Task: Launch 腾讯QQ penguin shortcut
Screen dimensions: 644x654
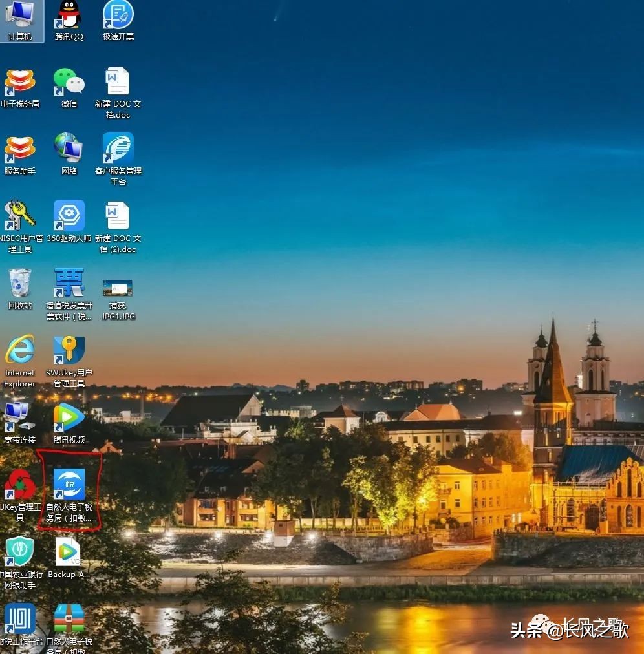Action: coord(69,16)
